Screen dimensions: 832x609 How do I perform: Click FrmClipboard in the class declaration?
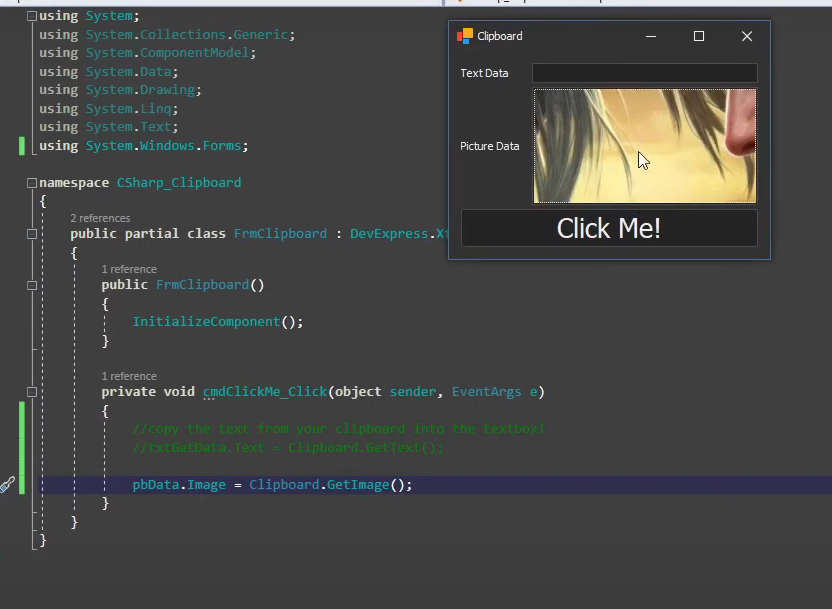tap(280, 233)
